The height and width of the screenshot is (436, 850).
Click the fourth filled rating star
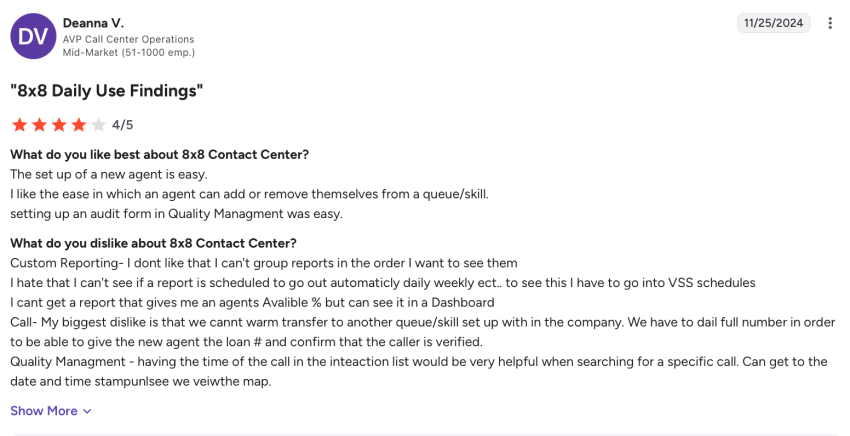click(x=79, y=125)
